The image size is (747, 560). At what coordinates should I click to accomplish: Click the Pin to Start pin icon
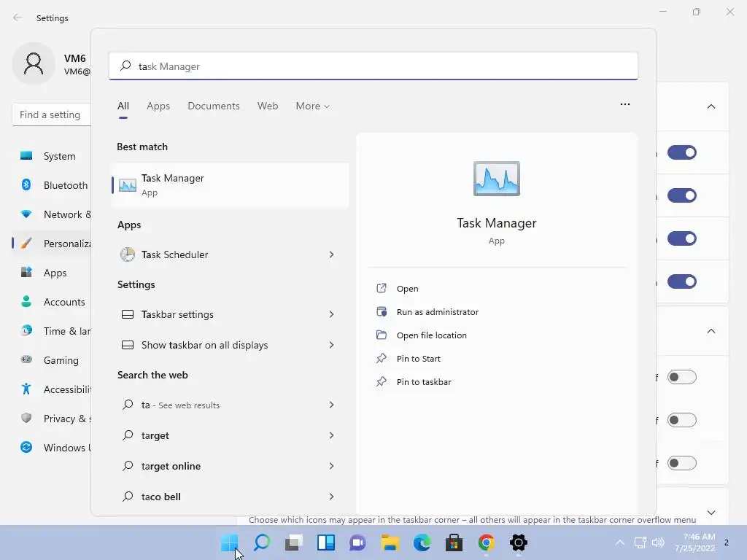click(381, 358)
